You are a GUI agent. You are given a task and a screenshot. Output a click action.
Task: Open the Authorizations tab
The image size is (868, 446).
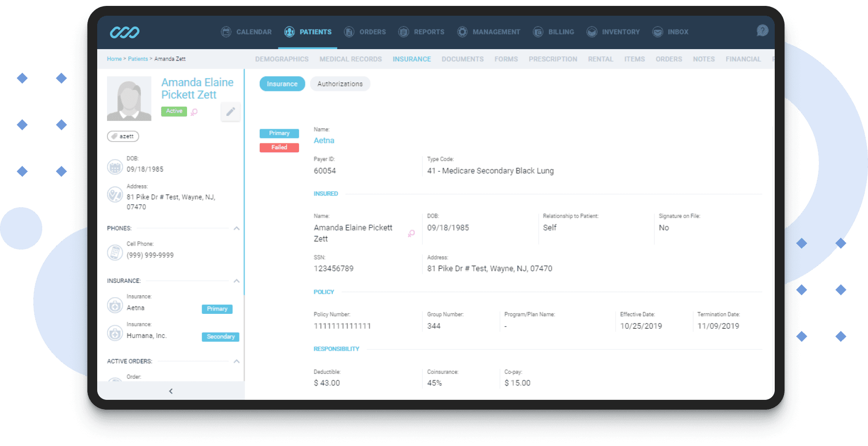coord(340,84)
